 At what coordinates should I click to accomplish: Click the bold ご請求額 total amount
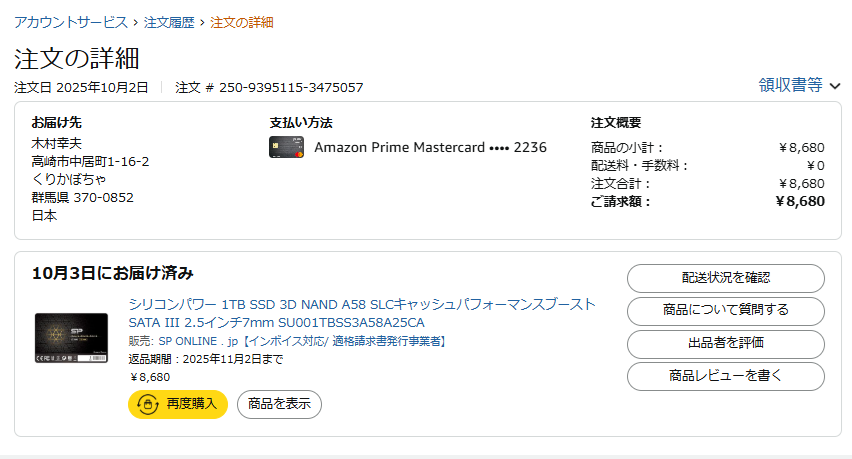(799, 201)
